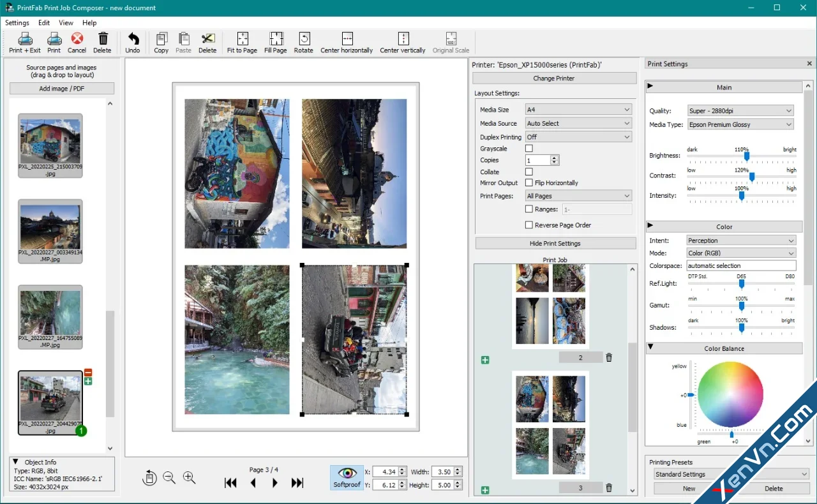Enable the Collate checkbox
The image size is (817, 504).
529,172
